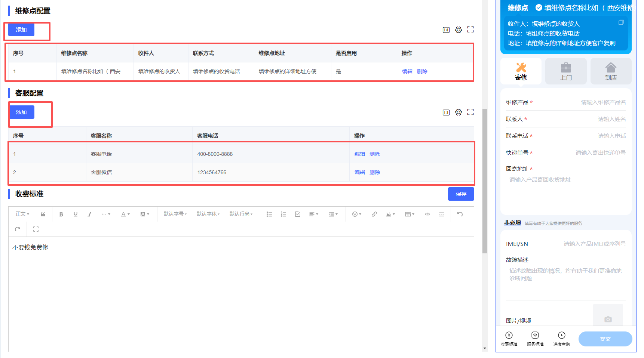The image size is (644, 358).
Task: Insert a todo checkbox list in editor
Action: (298, 214)
